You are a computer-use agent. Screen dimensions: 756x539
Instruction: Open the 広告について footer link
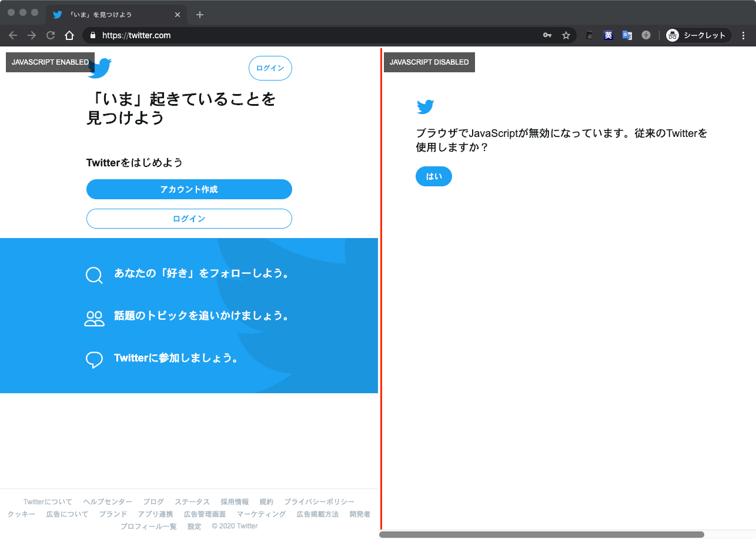67,514
